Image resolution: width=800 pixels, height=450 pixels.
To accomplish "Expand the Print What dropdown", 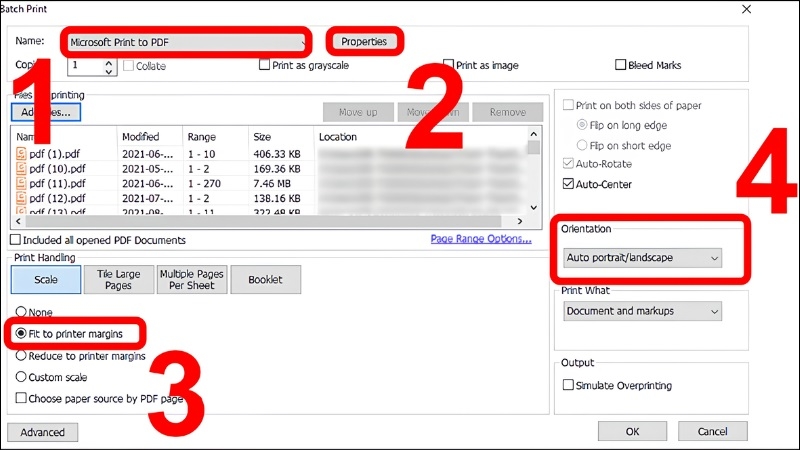I will point(642,311).
